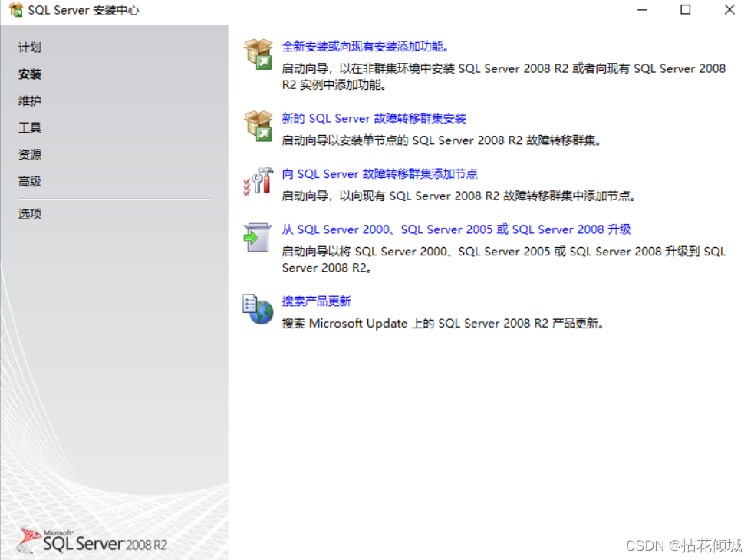
Task: Click the upgrade from SQL Server icon
Action: pyautogui.click(x=258, y=237)
